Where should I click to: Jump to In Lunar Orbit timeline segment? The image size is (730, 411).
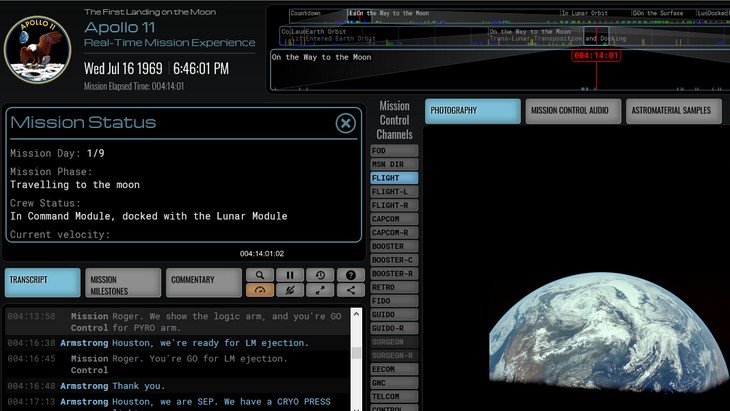[584, 13]
